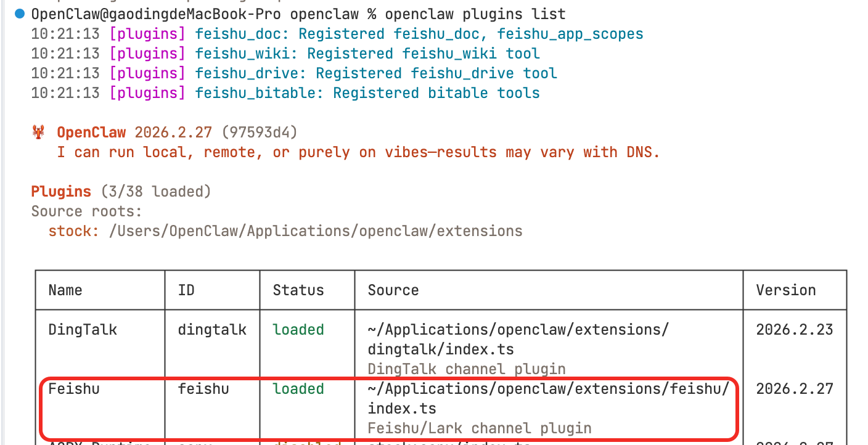The height and width of the screenshot is (445, 868).
Task: Click the 'loaded' status in the Feishu row
Action: (x=298, y=389)
